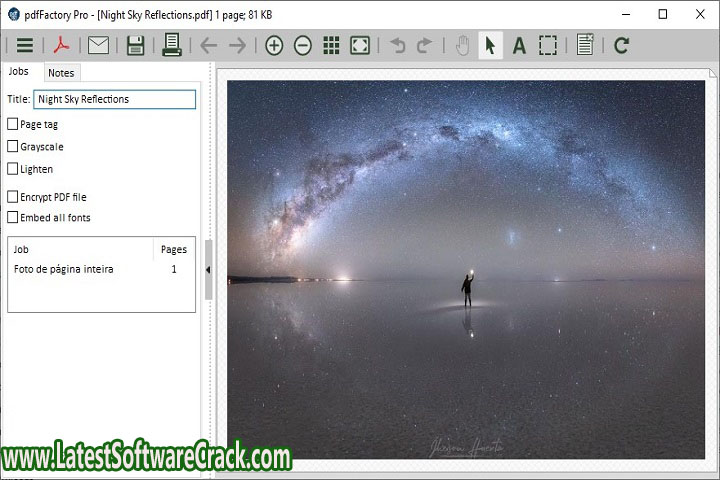720x480 pixels.
Task: Click the Print icon in toolbar
Action: click(172, 45)
